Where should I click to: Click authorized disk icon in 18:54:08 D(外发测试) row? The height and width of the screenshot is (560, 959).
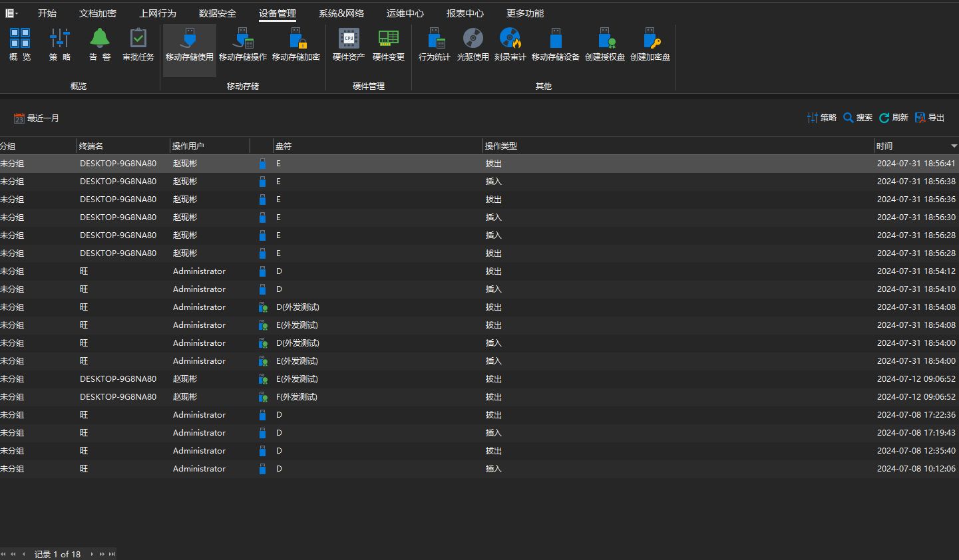(x=263, y=307)
